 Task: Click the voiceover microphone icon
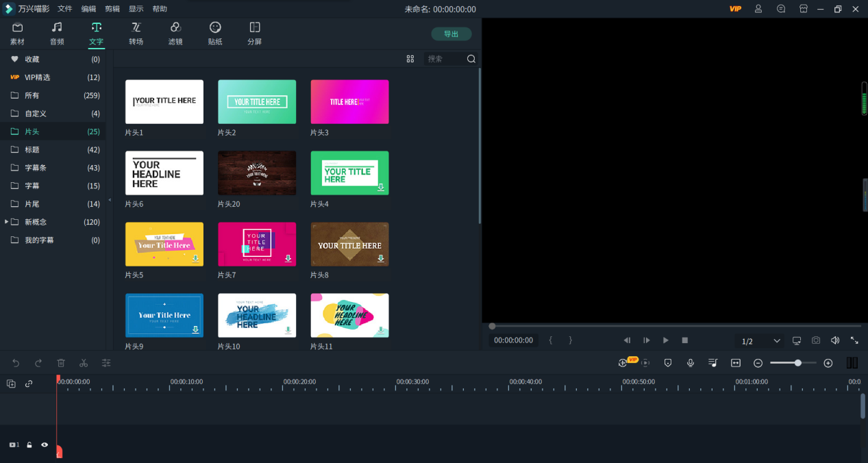pos(691,363)
